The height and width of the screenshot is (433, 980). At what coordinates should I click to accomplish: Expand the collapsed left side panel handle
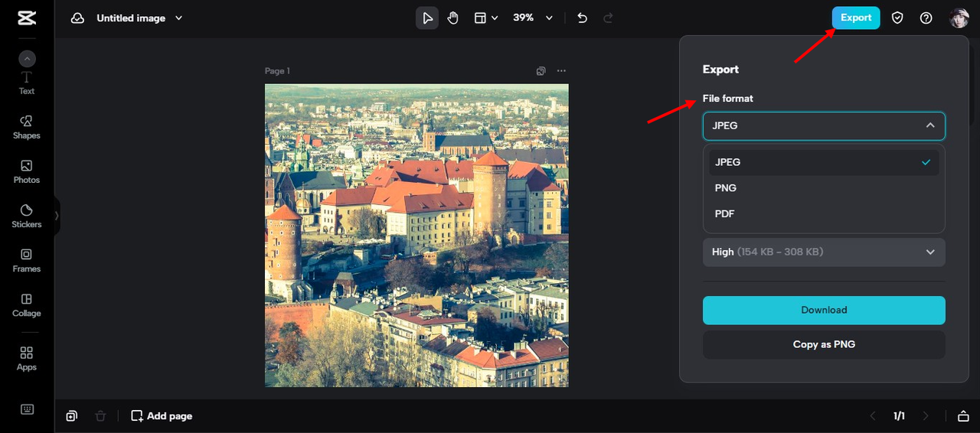click(x=57, y=216)
